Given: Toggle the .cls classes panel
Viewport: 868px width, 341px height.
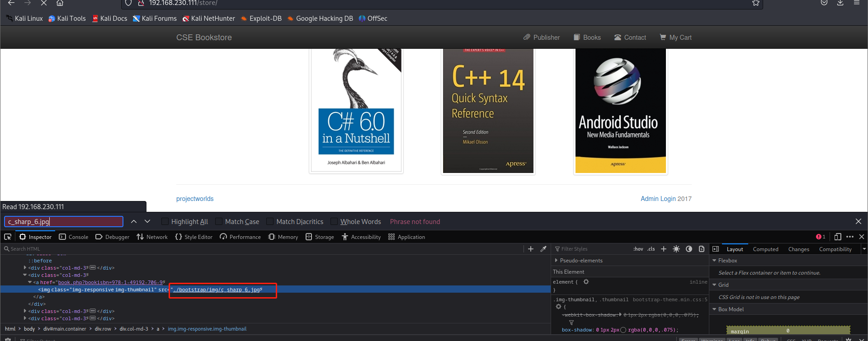Looking at the screenshot, I should [x=651, y=249].
